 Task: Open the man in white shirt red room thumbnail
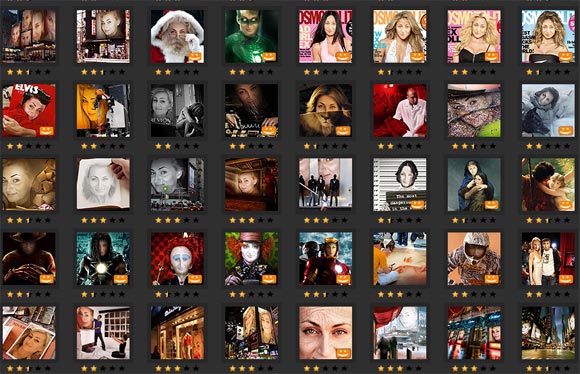coord(400,110)
